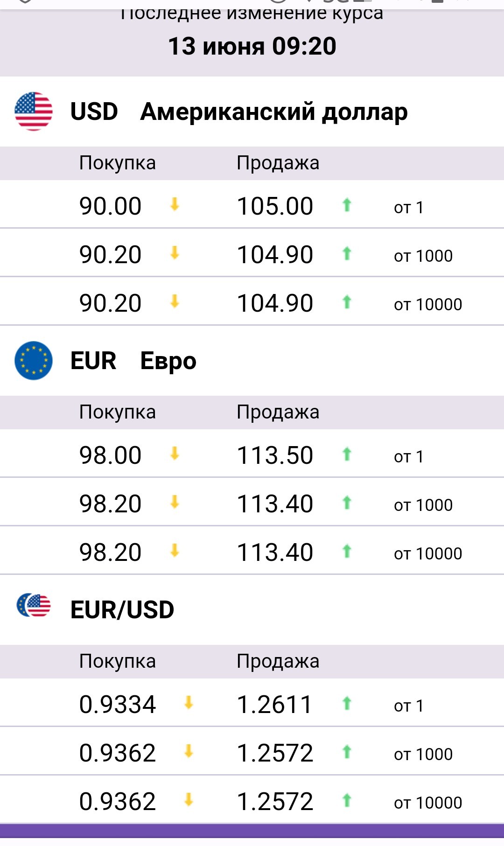
Task: Select the USD Американский доллар heading
Action: tap(239, 112)
